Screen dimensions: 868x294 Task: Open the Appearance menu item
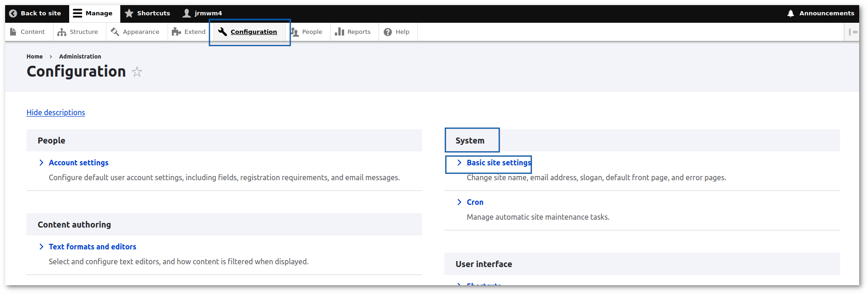click(x=137, y=32)
